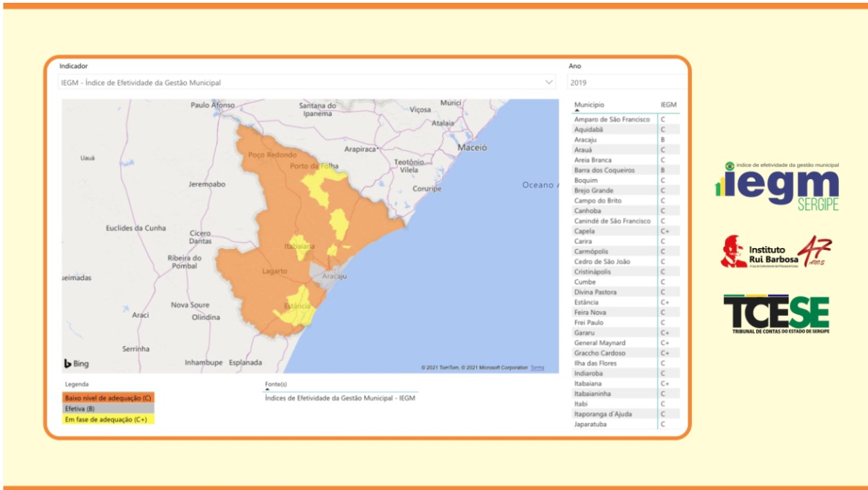Click the Bing logo on map
This screenshot has width=868, height=490.
(x=77, y=364)
